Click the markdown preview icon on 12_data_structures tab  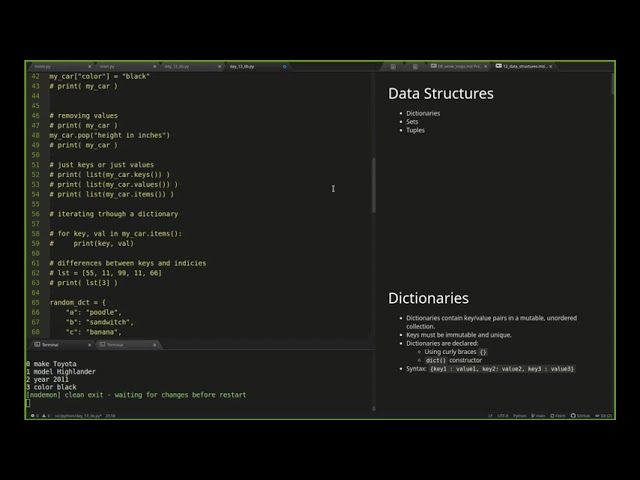pos(498,66)
